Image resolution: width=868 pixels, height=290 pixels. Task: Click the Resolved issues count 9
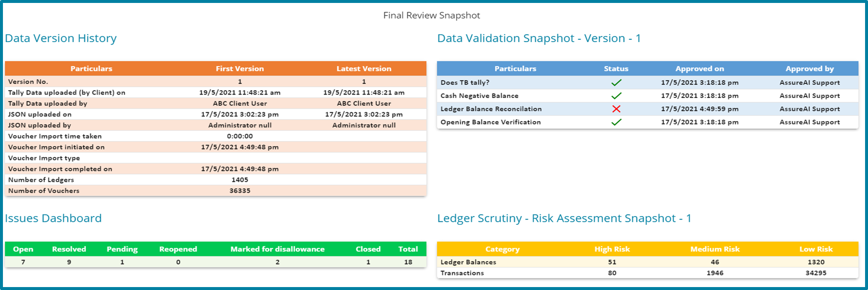tap(69, 262)
